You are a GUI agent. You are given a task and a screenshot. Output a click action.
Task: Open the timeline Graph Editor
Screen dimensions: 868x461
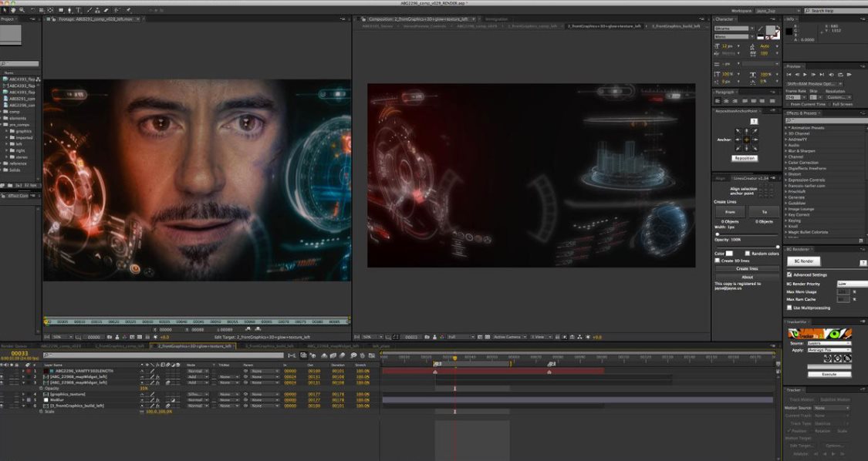coord(372,356)
